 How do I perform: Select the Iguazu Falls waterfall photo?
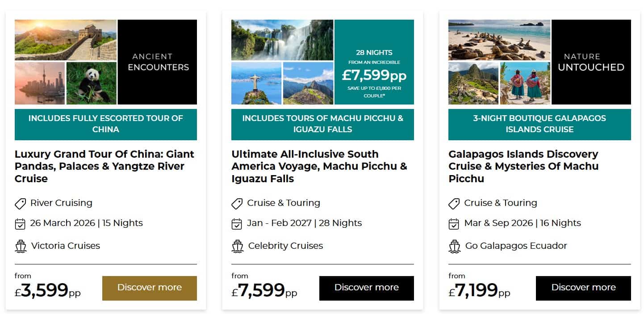(x=282, y=40)
